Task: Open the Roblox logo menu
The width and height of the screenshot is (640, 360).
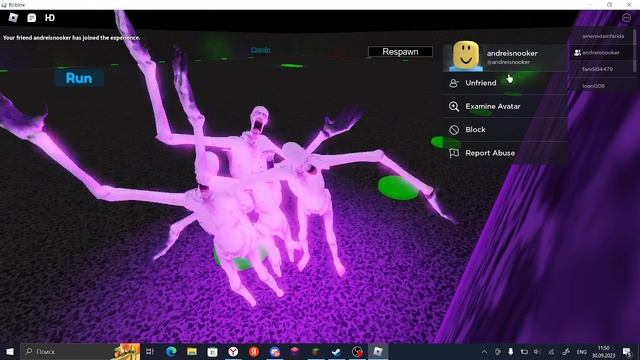Action: 13,18
